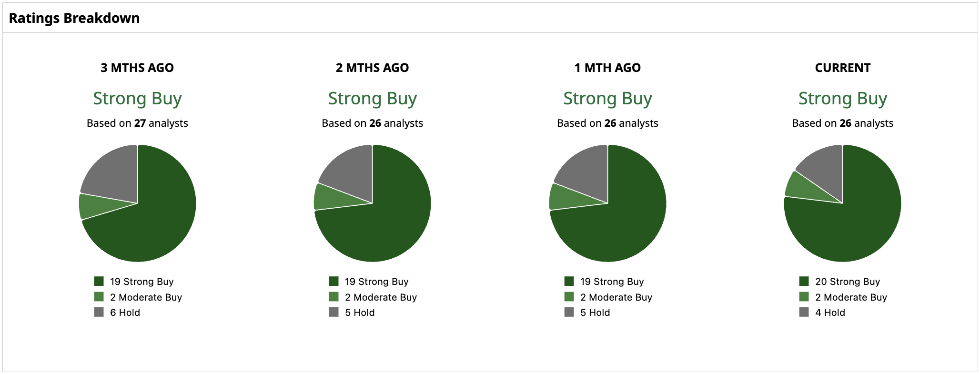The image size is (980, 374).
Task: Click the gray Hold swatch under CURRENT
Action: 804,312
